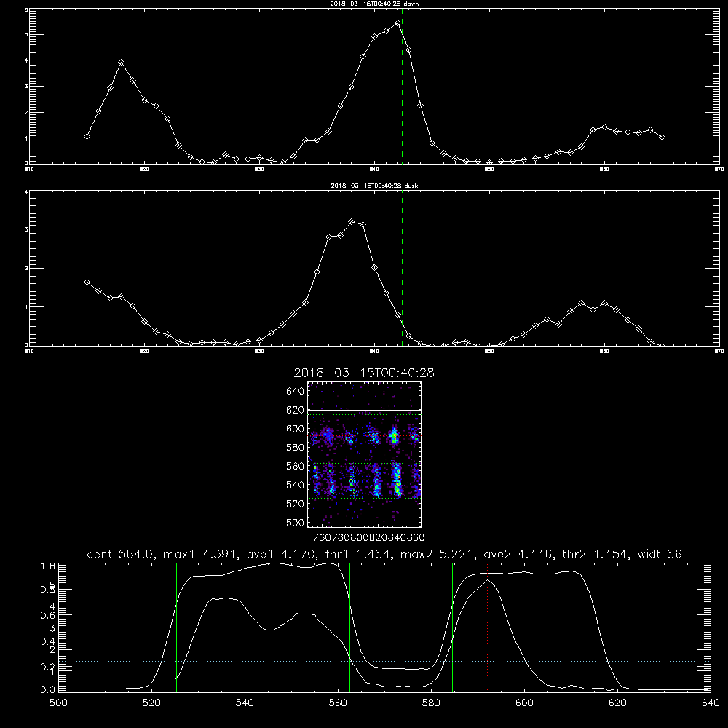Click the '760780800820840860' image axis label

coord(368,537)
